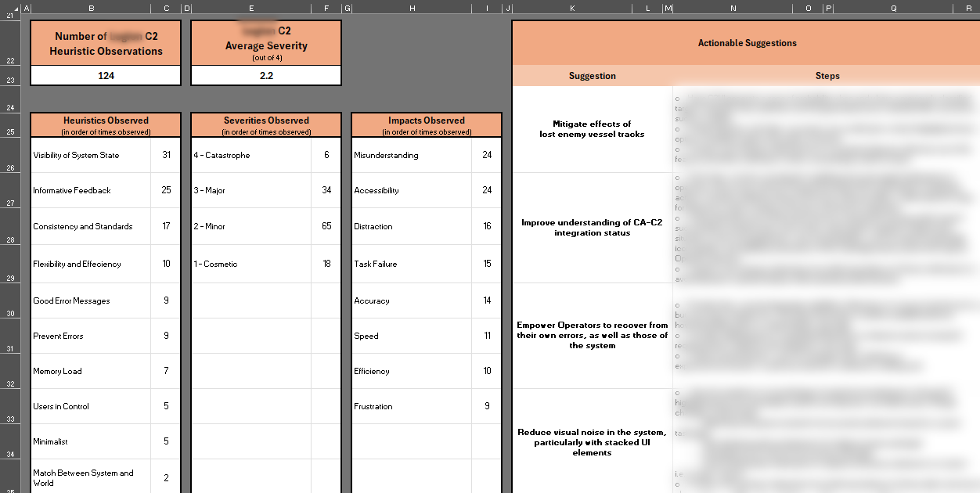This screenshot has width=980, height=493.
Task: Select column K header
Action: pos(572,8)
